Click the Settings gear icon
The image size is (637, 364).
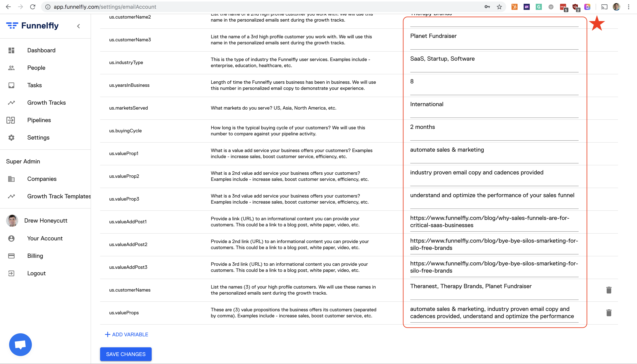pyautogui.click(x=11, y=137)
